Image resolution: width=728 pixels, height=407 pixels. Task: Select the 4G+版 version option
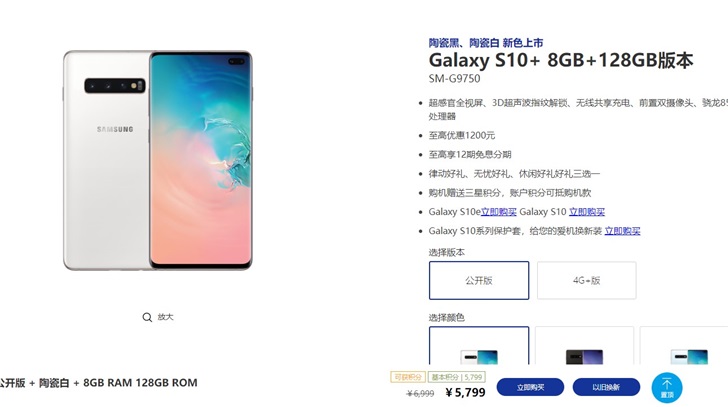tap(586, 280)
